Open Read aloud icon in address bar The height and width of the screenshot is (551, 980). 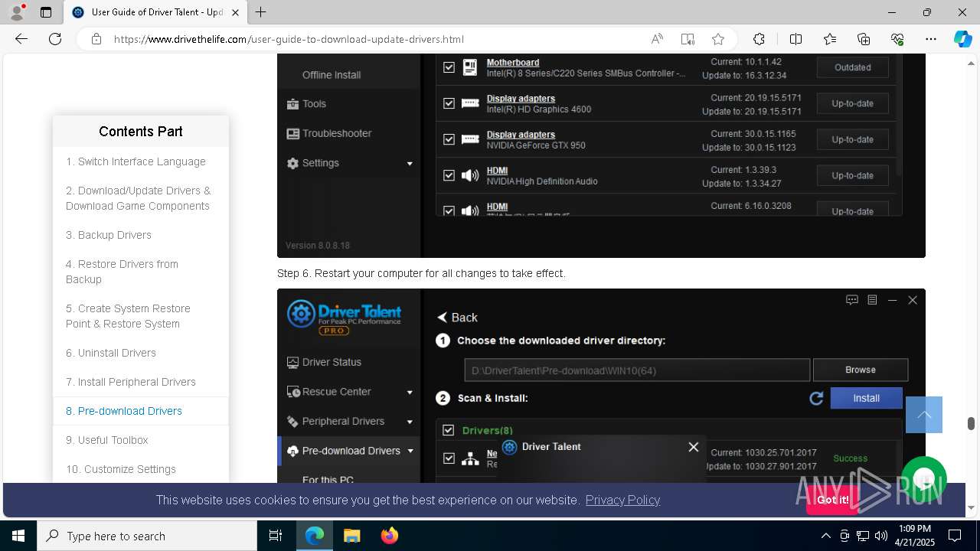pyautogui.click(x=657, y=39)
